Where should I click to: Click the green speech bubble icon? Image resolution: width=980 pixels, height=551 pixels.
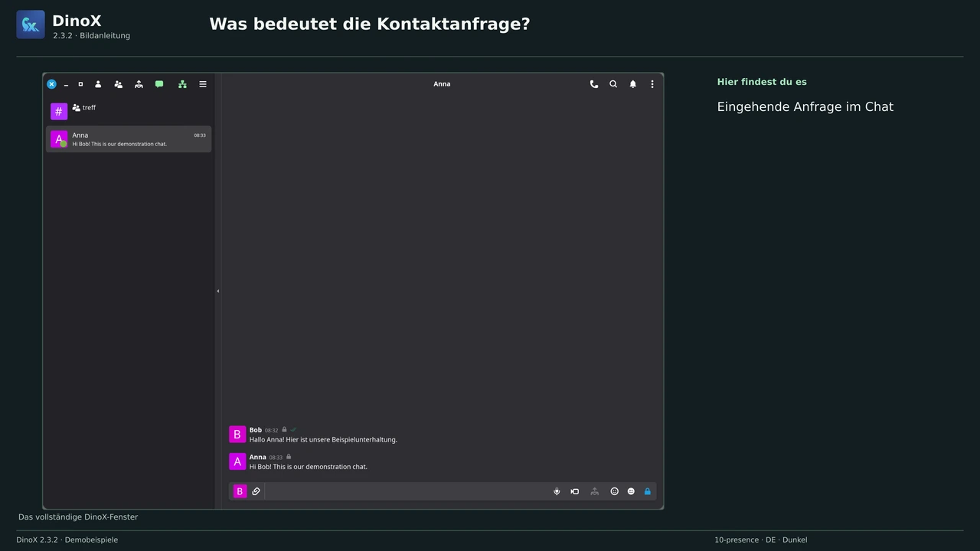point(159,84)
